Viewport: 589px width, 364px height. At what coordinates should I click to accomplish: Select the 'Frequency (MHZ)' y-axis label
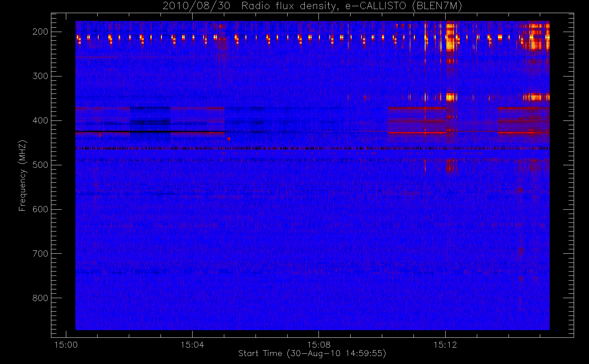click(x=23, y=175)
